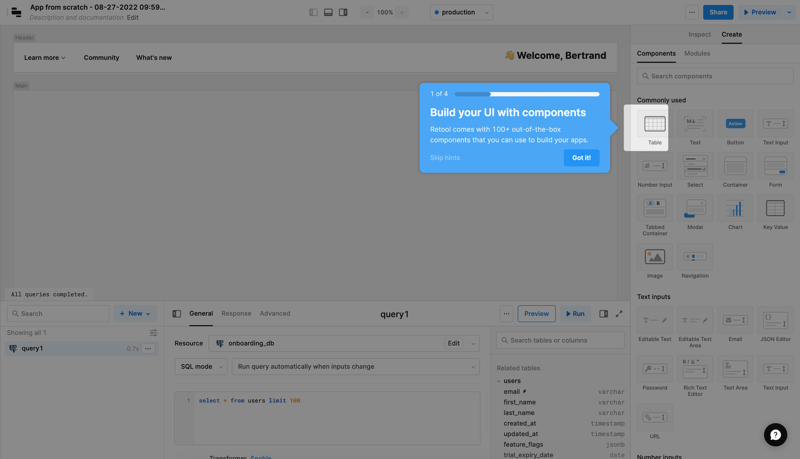
Task: Select the Text Input component in Commonly used
Action: coord(776,128)
